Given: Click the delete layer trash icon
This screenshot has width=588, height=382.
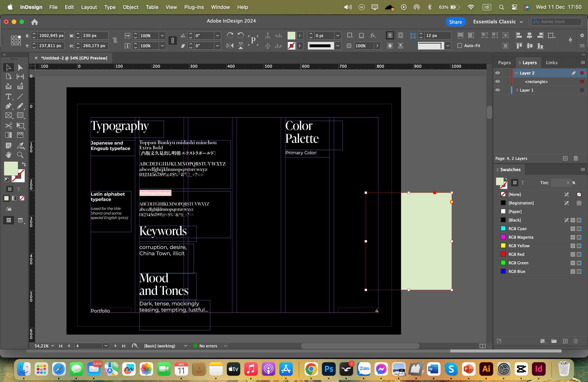Looking at the screenshot, I should pyautogui.click(x=576, y=158).
